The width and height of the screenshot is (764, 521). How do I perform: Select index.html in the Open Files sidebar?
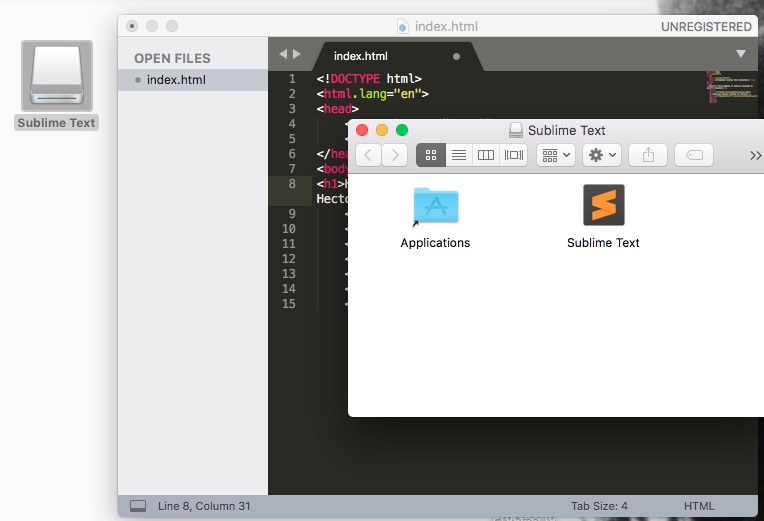click(x=193, y=80)
